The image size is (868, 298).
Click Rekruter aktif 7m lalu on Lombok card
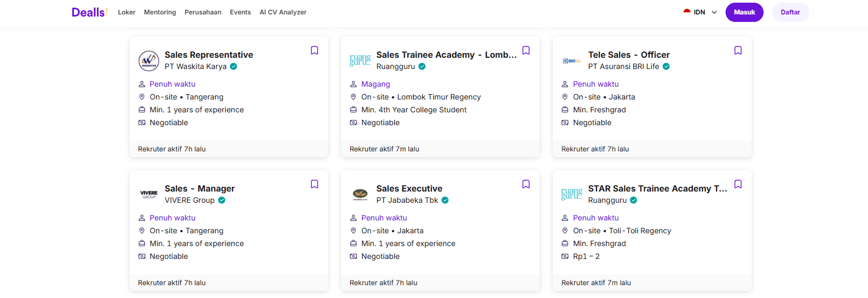click(x=384, y=149)
